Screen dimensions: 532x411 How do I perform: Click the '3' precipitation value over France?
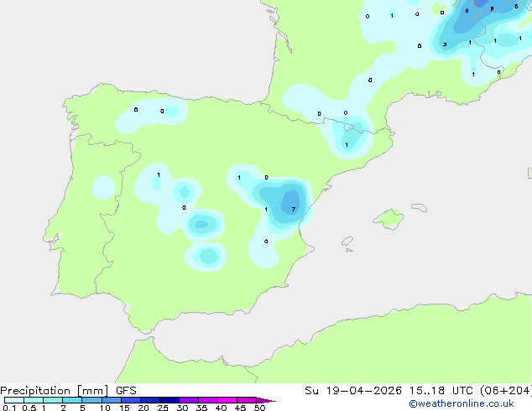tap(445, 44)
